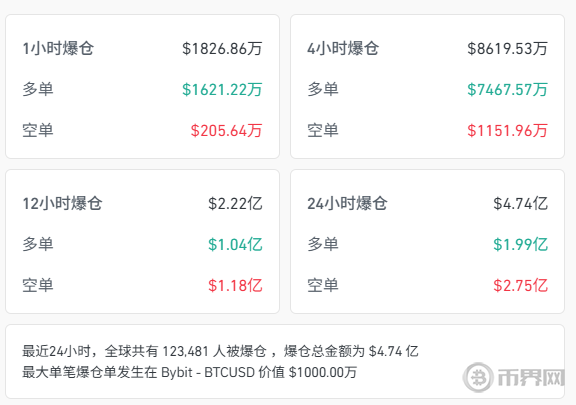Screen dimensions: 576x405
Task: Click the 12-hour total $2.22亿
Action: click(235, 203)
